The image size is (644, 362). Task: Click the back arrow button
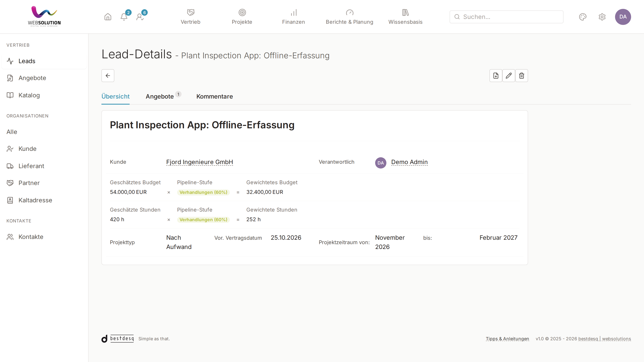(108, 75)
